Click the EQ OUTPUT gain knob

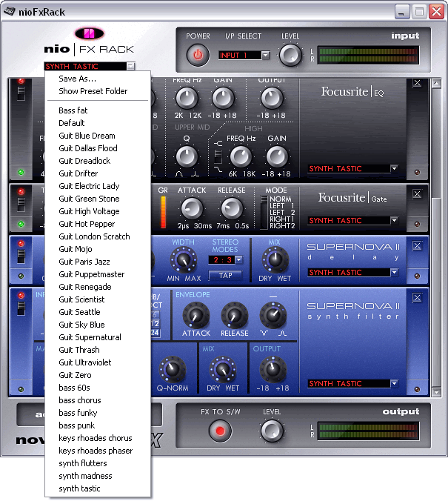click(271, 98)
